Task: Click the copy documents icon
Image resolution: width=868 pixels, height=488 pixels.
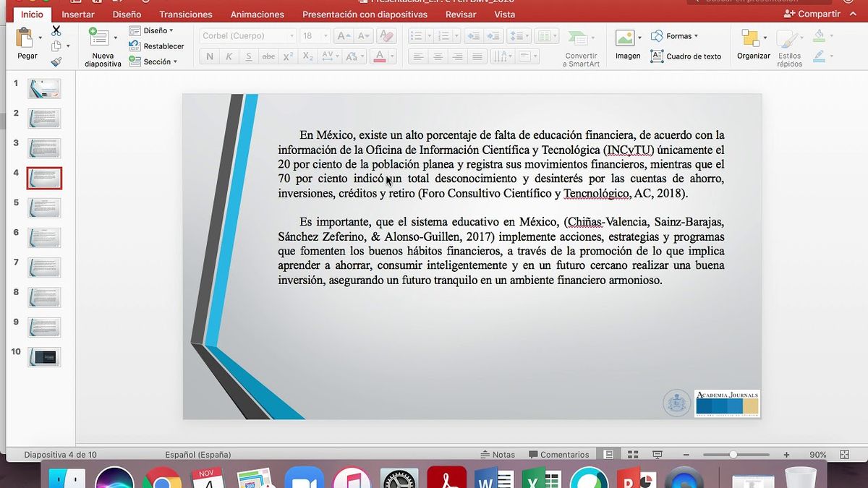Action: (56, 46)
